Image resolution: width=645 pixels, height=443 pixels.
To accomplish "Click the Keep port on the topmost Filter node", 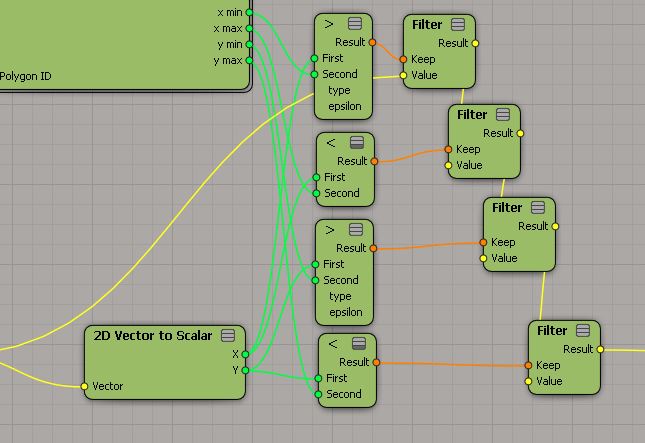I will 403,59.
